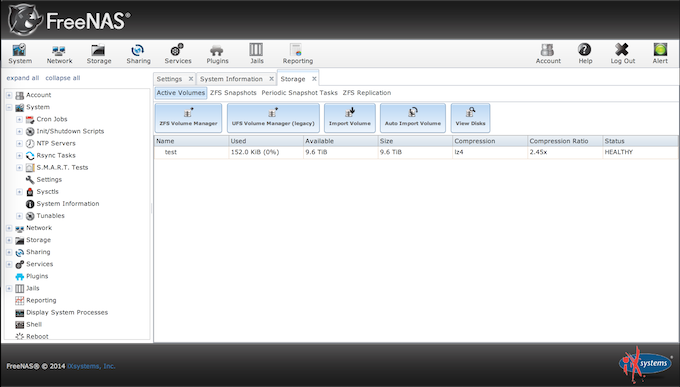
Task: Click the Log Out icon
Action: click(x=623, y=54)
